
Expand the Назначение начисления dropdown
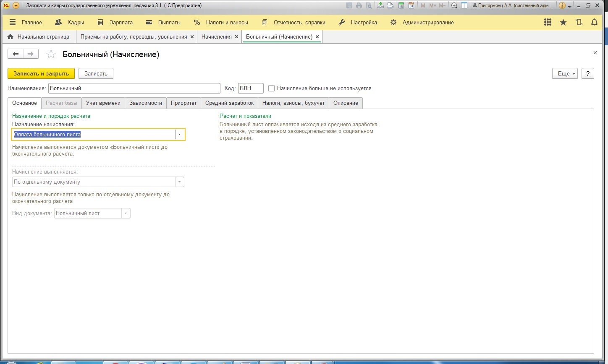coord(179,134)
